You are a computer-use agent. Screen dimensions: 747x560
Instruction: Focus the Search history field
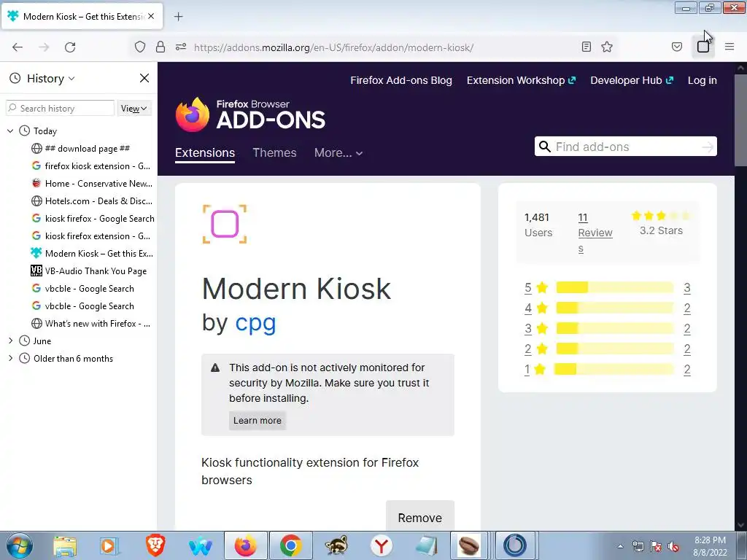pos(60,108)
